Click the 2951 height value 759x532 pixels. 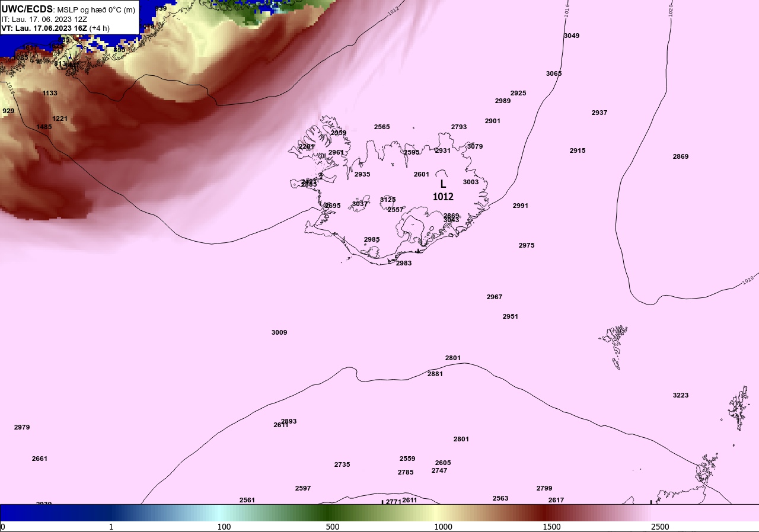[511, 316]
